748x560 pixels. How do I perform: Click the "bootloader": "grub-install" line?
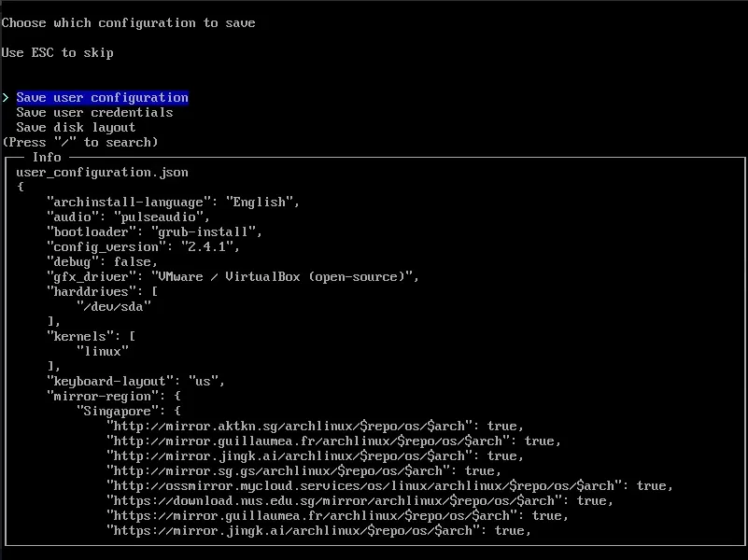tap(154, 231)
